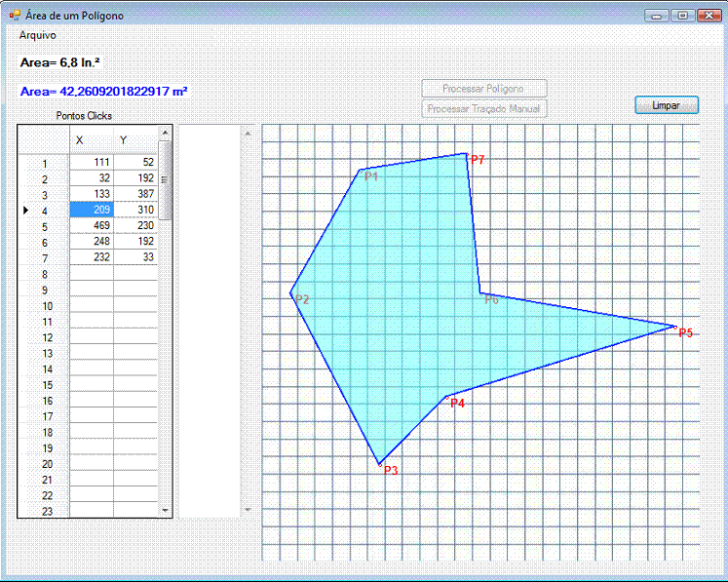Click the X column header
Image resolution: width=728 pixels, height=582 pixels.
click(92, 139)
